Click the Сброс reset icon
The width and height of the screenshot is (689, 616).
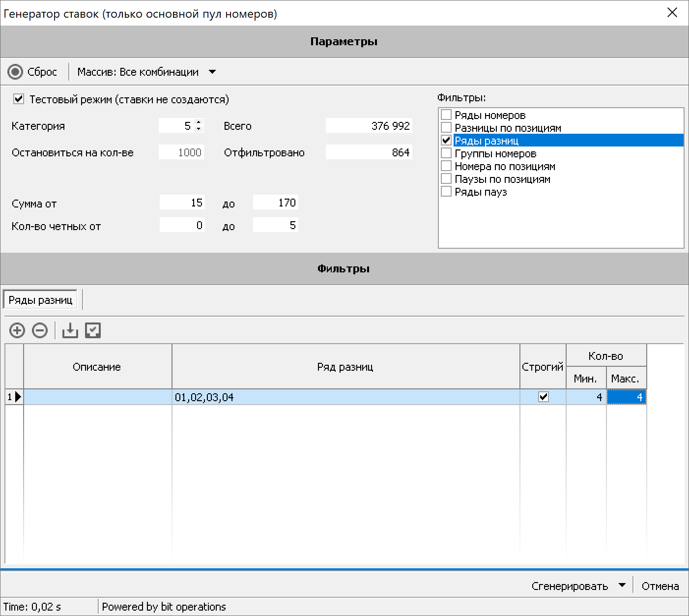(15, 72)
